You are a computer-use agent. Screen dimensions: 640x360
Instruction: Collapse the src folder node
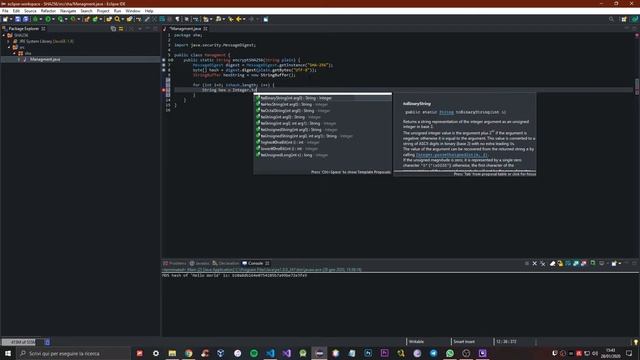coord(9,47)
